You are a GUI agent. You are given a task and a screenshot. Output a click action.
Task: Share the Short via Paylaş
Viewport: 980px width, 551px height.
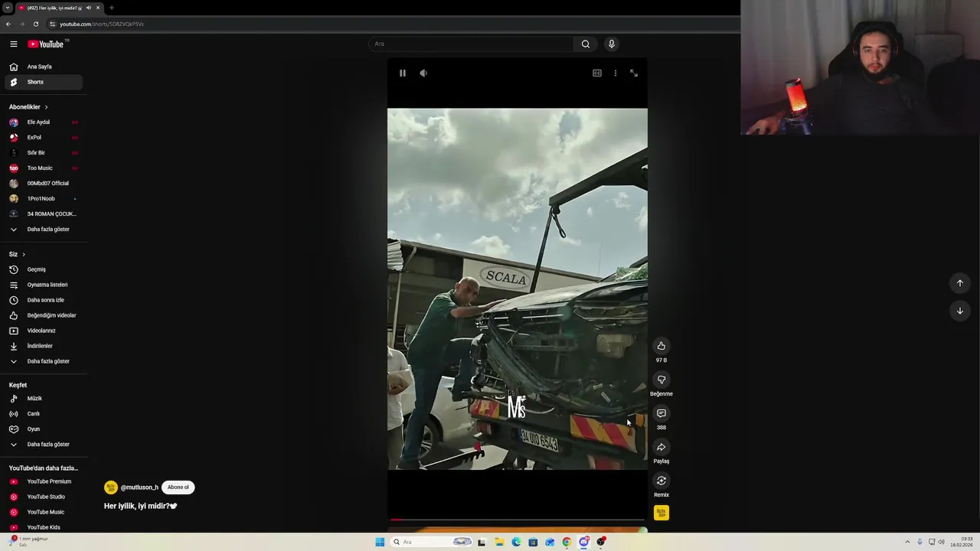click(x=661, y=447)
